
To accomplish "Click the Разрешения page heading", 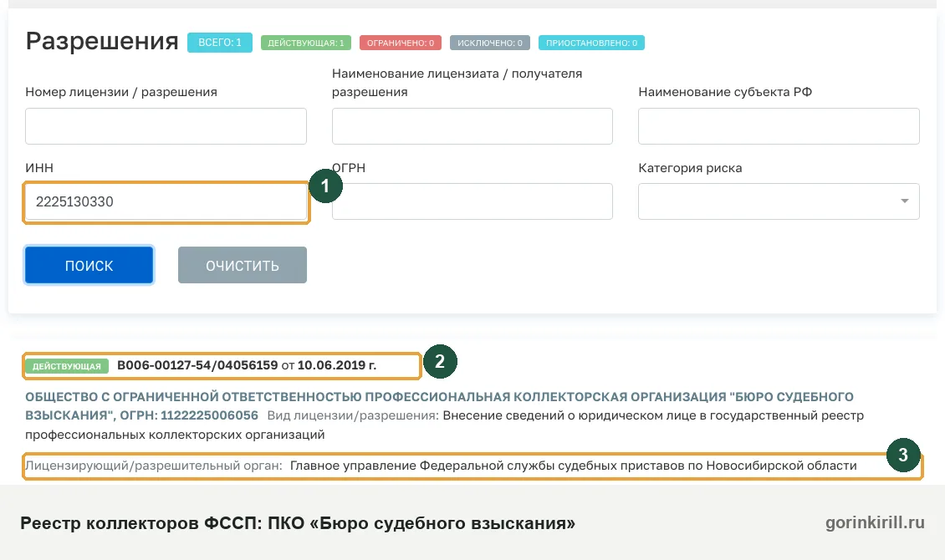I will (x=102, y=41).
